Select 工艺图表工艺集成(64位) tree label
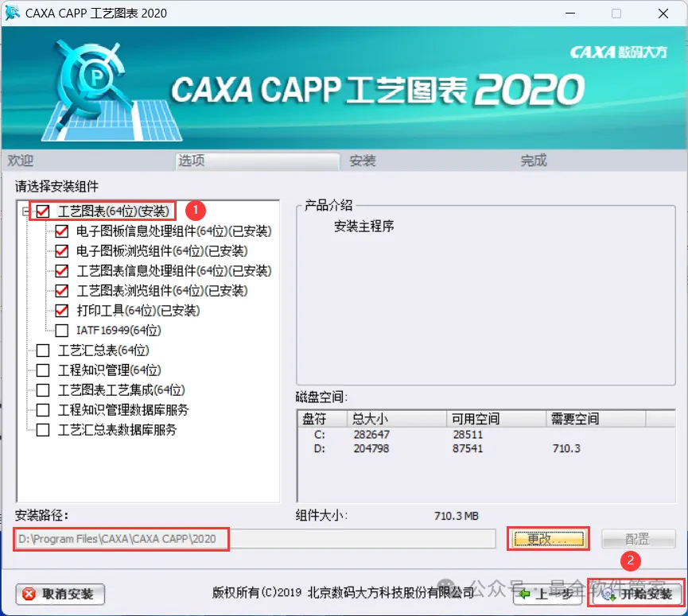 pos(122,390)
